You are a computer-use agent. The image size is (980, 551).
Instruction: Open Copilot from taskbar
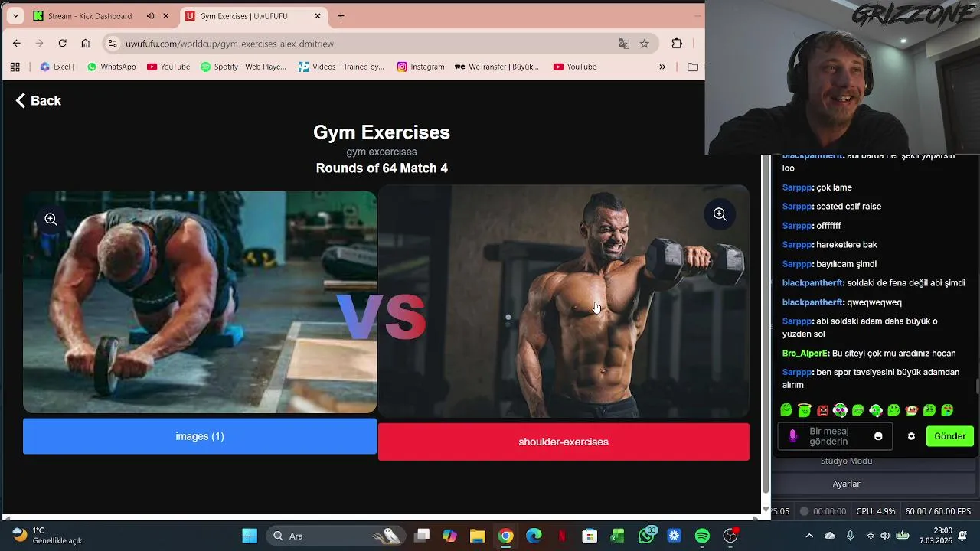coord(449,536)
